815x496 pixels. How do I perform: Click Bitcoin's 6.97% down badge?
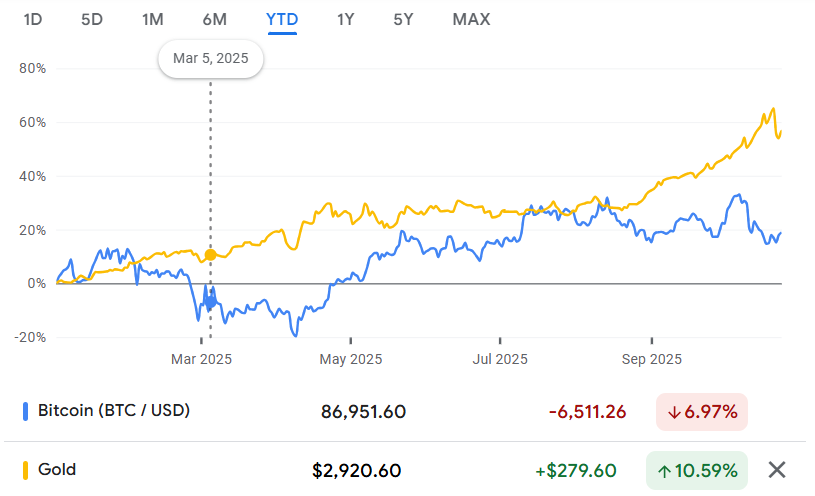[702, 411]
